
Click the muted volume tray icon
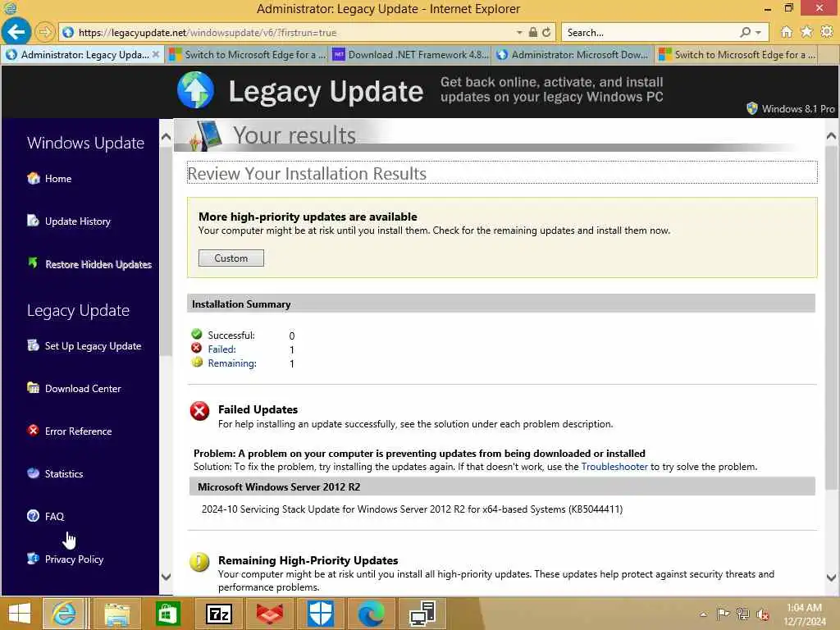tap(762, 614)
